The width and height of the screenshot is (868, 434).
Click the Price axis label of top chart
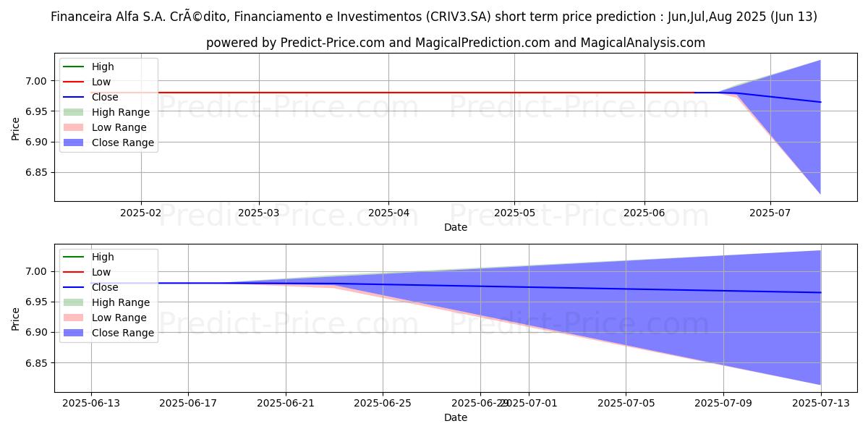point(16,128)
